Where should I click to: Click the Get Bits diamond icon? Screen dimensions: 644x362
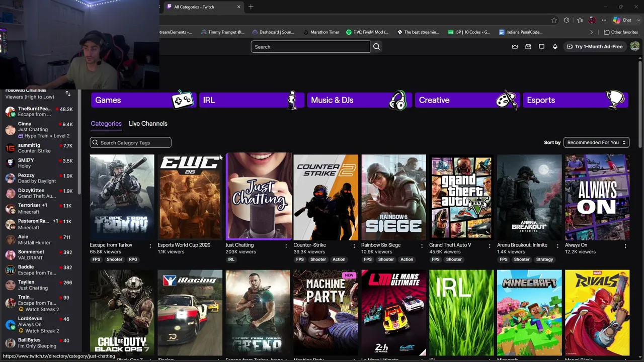click(555, 47)
